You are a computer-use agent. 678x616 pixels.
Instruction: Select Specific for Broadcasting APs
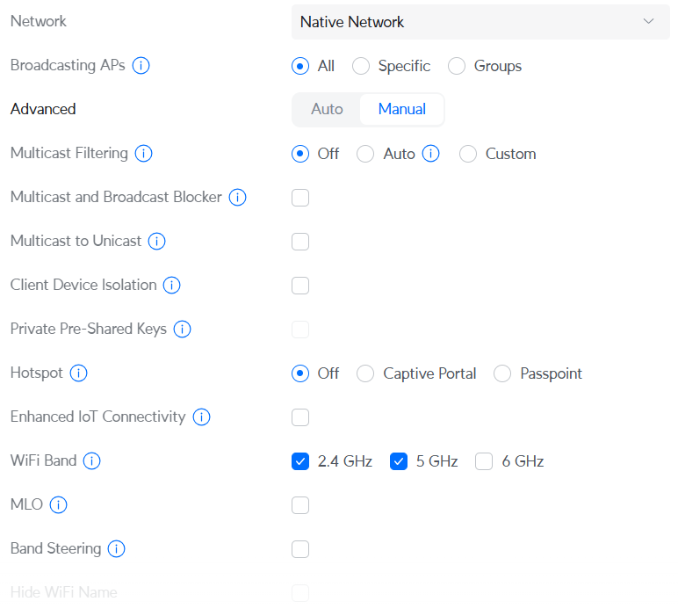361,66
